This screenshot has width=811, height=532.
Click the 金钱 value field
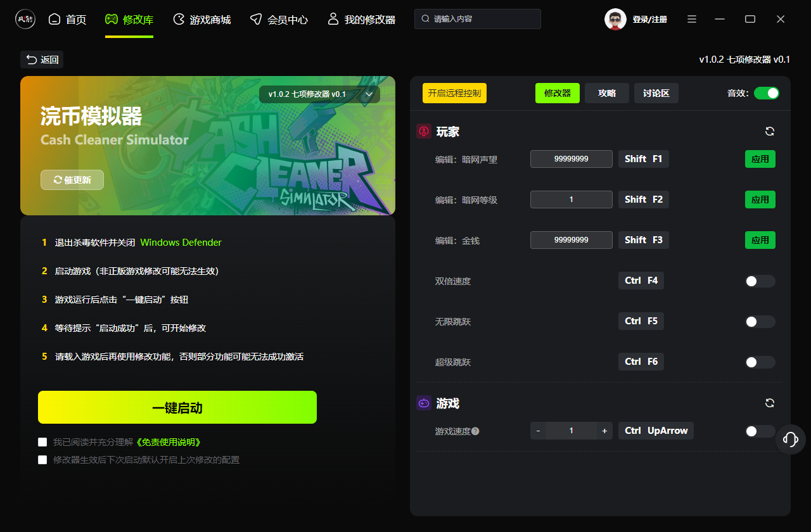pyautogui.click(x=572, y=240)
